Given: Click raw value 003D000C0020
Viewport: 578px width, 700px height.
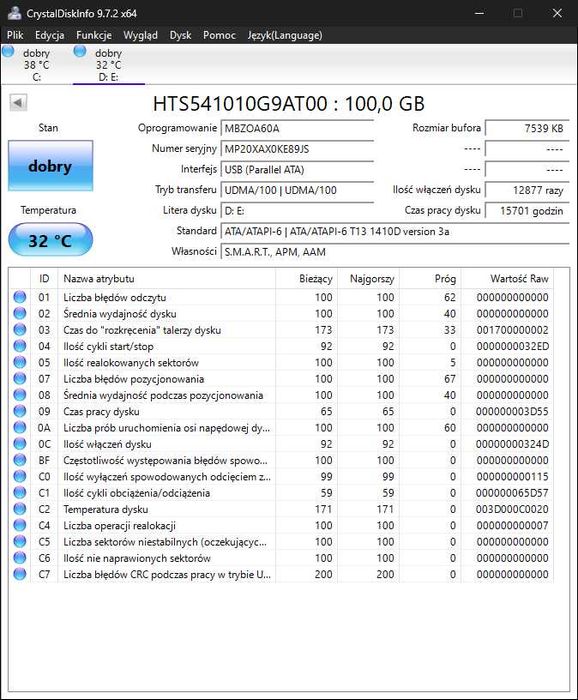Looking at the screenshot, I should coord(512,509).
